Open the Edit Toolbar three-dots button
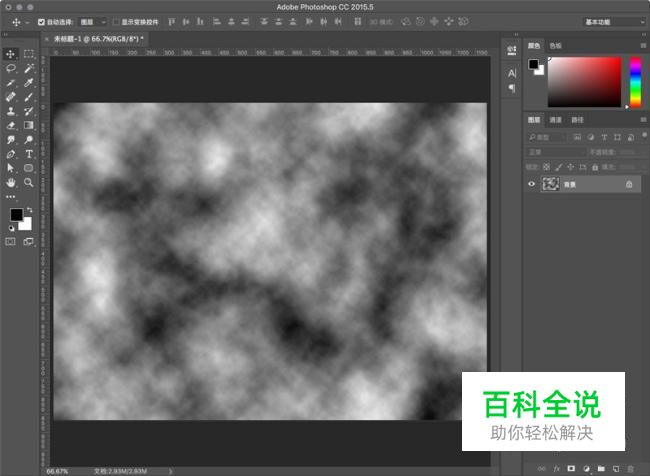This screenshot has height=476, width=650. coord(10,197)
